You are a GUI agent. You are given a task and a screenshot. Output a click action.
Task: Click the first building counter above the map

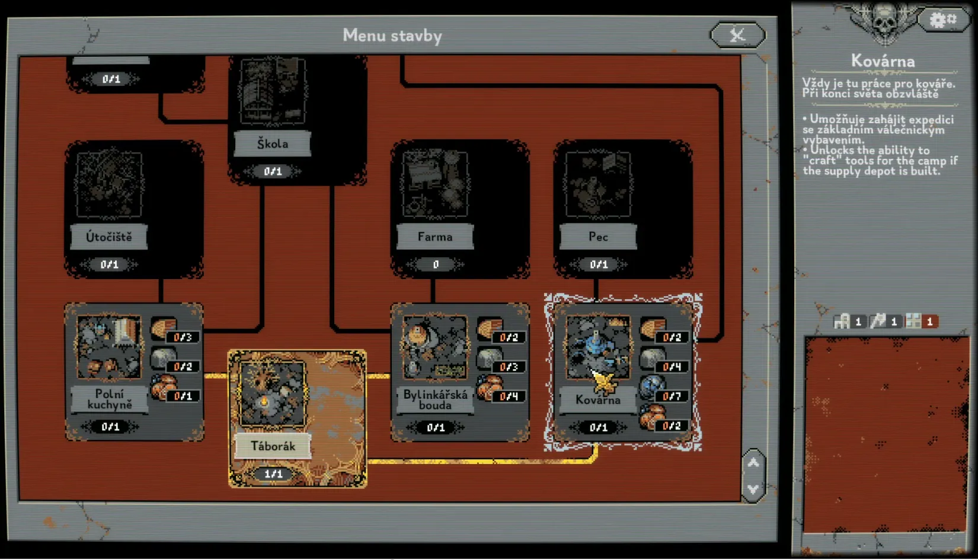pyautogui.click(x=849, y=322)
